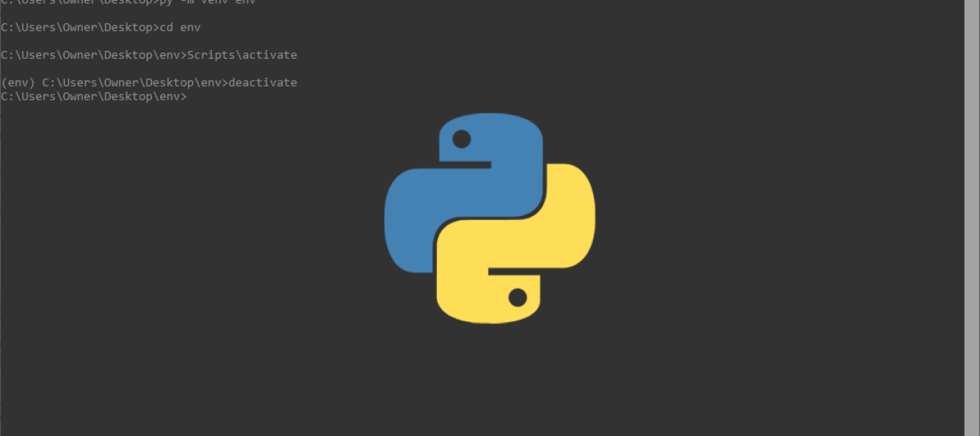Click the partially visible 'py -m venv env' command
Screen dimensions: 980x436
click(x=207, y=2)
